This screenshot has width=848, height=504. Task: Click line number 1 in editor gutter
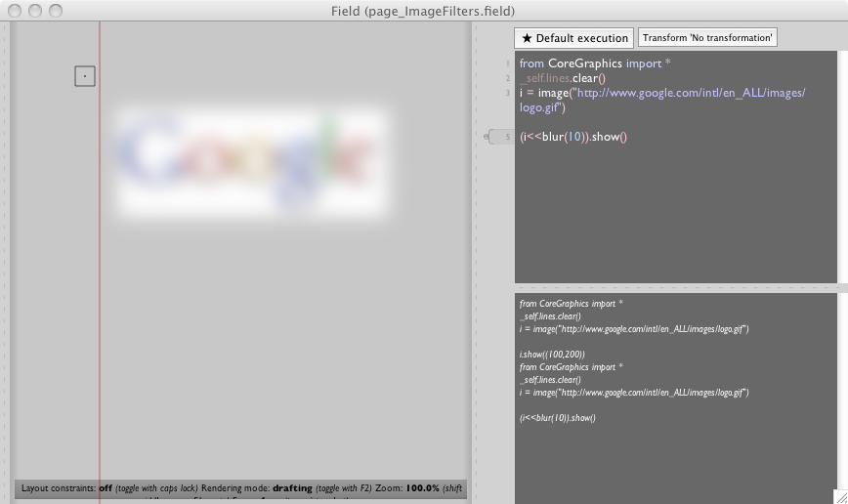(x=507, y=63)
